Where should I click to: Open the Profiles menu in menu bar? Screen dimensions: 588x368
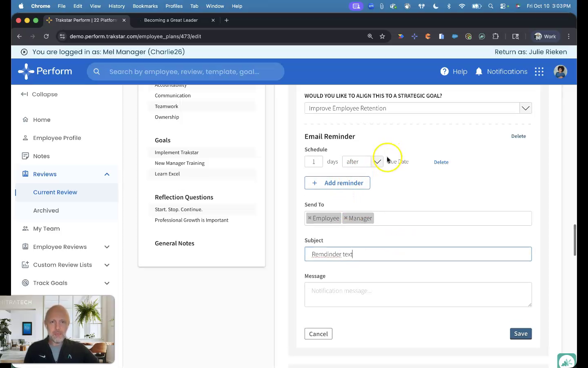point(174,6)
